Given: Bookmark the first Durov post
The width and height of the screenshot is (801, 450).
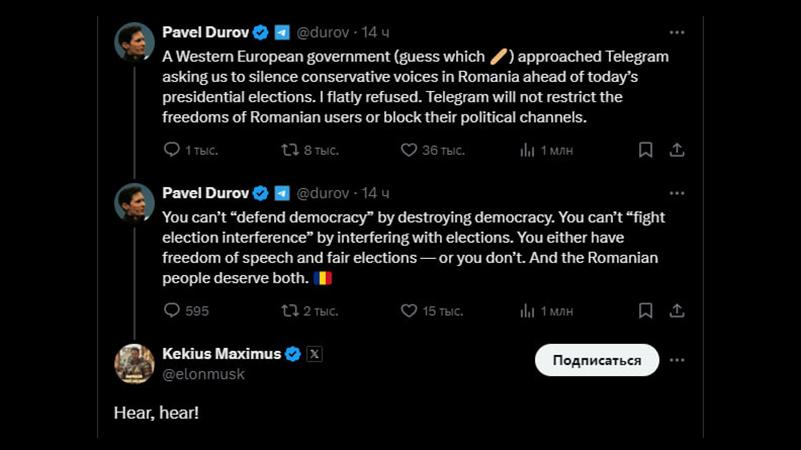Looking at the screenshot, I should [645, 150].
